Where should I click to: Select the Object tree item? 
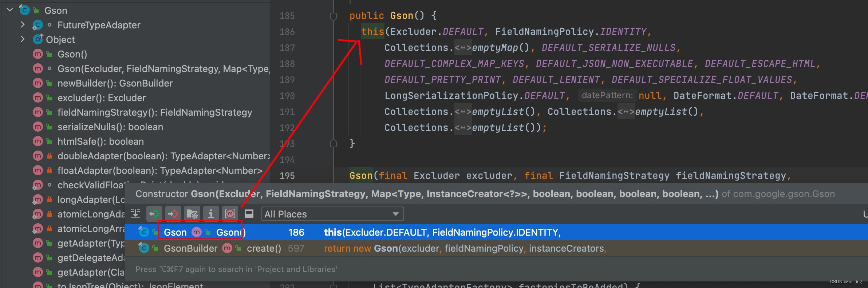point(60,40)
